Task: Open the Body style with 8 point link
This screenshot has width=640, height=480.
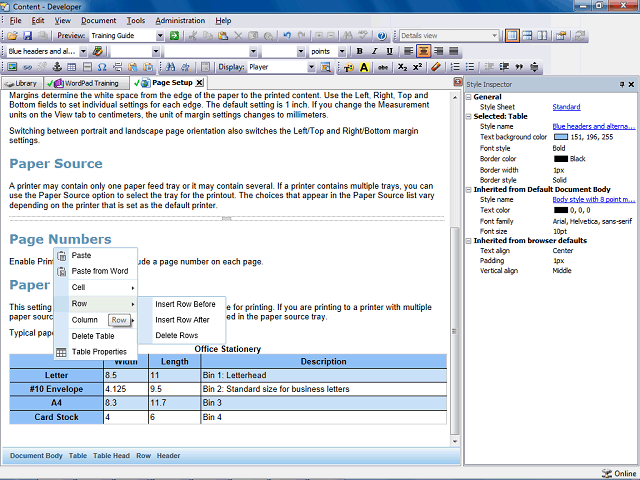Action: point(593,200)
